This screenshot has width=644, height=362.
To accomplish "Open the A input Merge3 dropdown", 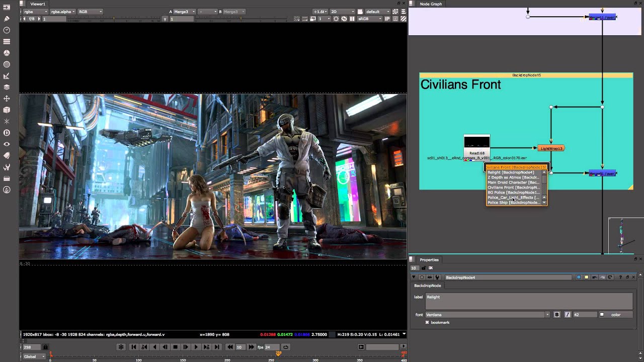I will point(185,12).
